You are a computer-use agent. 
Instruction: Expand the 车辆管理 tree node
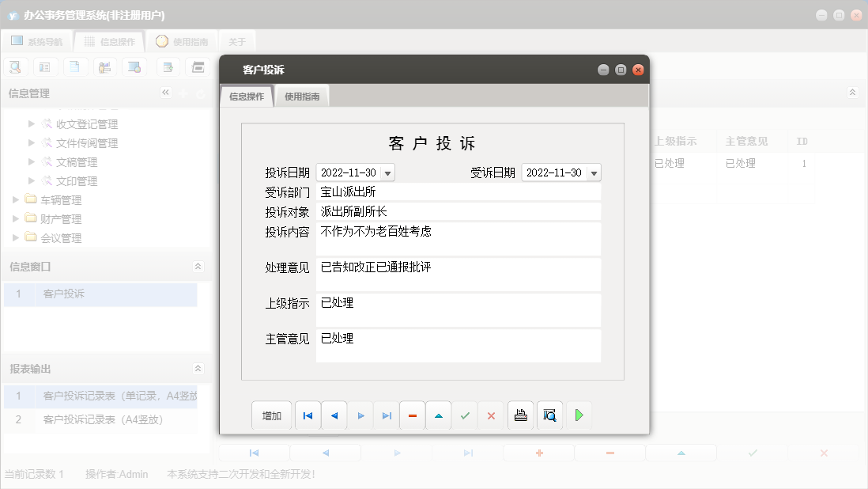(x=14, y=199)
